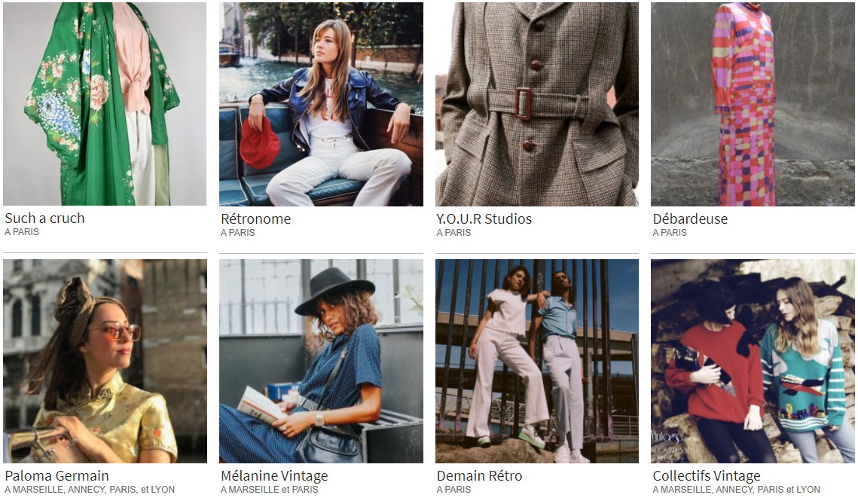Click A MARSEILLE, ANNECY, PARIS, et LYON under Paloma Germain
The height and width of the screenshot is (504, 858).
click(90, 489)
